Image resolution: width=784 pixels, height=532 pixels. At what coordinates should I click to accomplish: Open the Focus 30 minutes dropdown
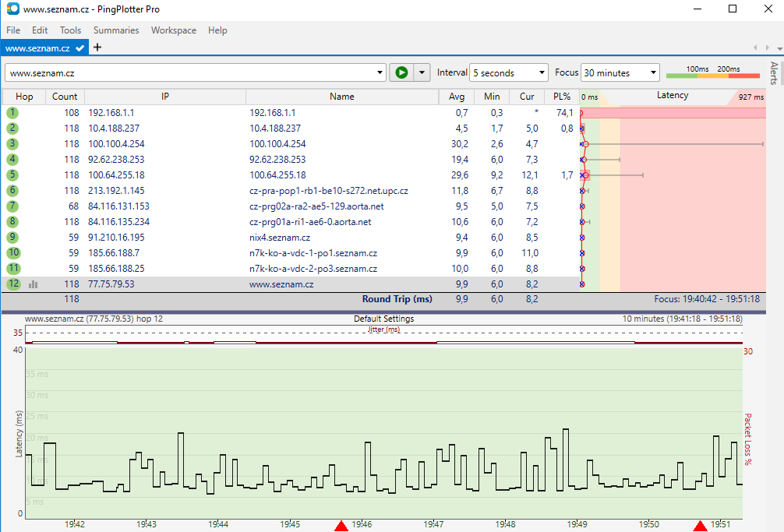point(620,73)
